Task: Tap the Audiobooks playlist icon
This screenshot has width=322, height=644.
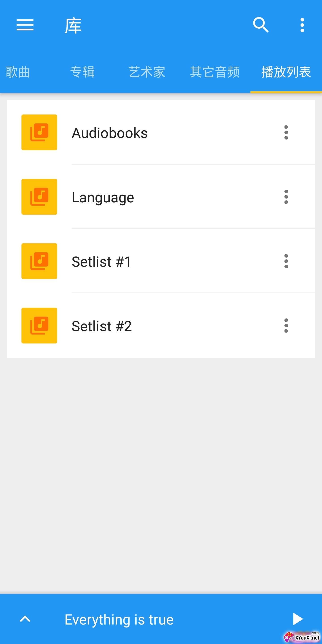Action: (x=39, y=132)
